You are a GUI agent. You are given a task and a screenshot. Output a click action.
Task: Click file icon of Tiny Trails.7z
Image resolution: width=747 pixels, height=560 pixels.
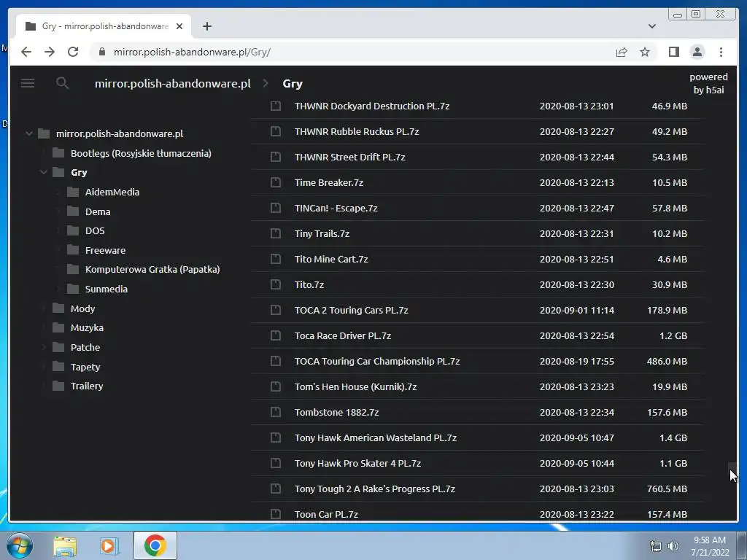(x=275, y=233)
